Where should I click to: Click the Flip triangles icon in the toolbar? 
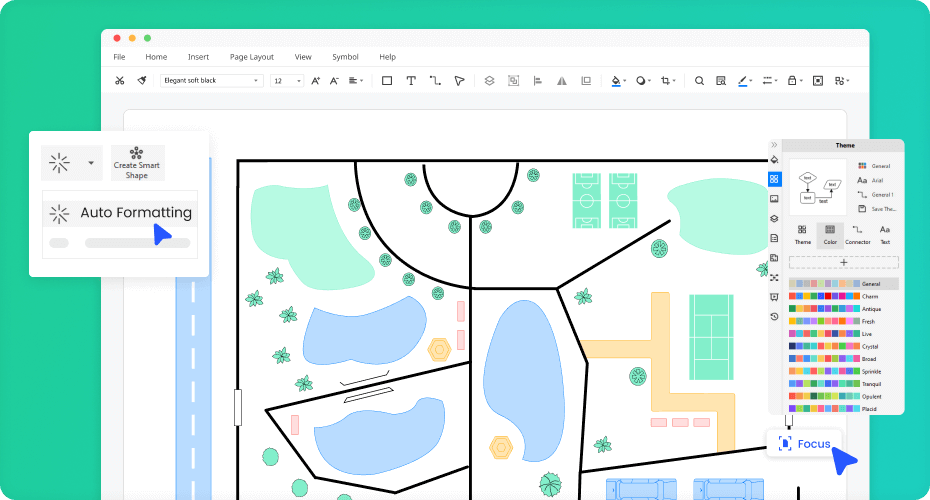[562, 81]
